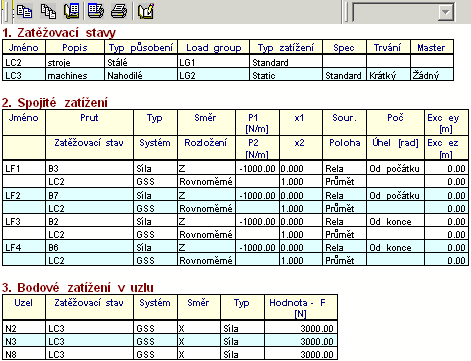Click the 'P1 [N/m]' column header
The width and height of the screenshot is (471, 361).
(257, 123)
